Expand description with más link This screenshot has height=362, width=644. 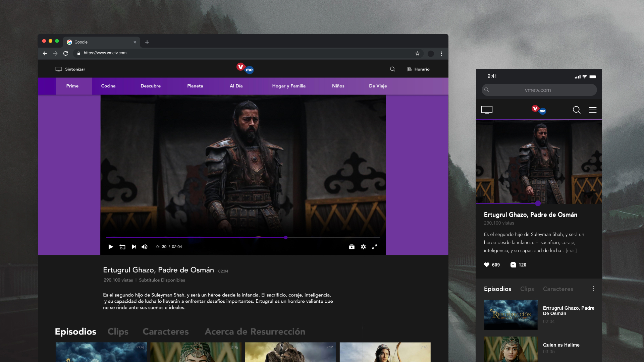[x=571, y=251]
